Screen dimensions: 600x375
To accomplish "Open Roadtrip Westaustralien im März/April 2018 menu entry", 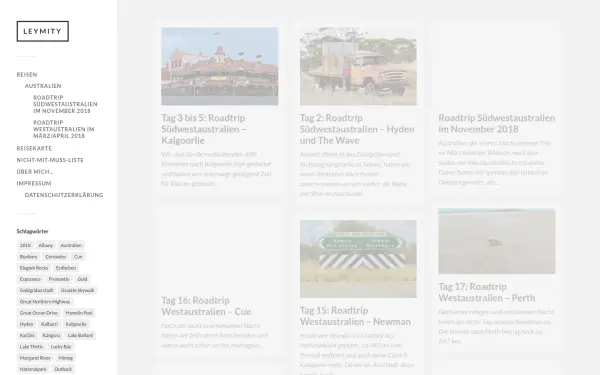I will pyautogui.click(x=64, y=129).
